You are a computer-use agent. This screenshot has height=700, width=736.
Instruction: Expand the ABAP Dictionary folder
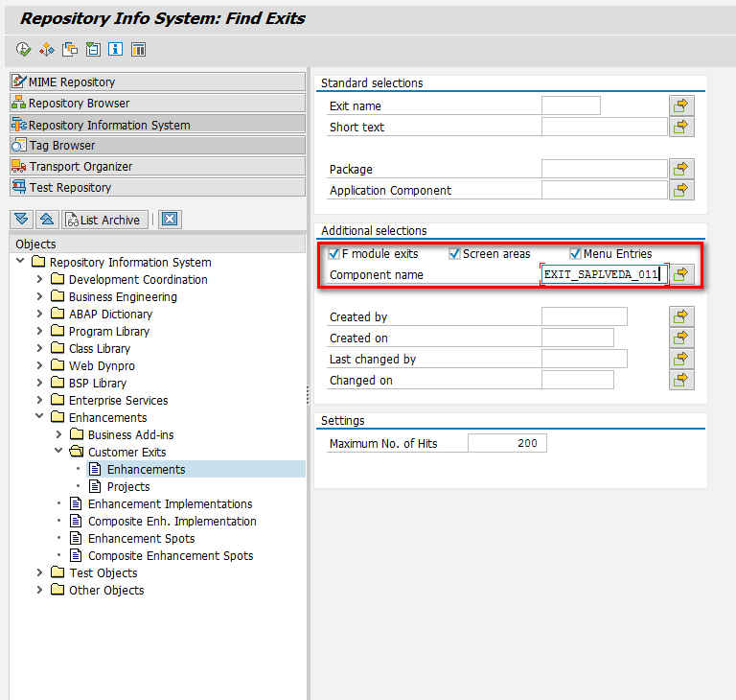click(39, 314)
